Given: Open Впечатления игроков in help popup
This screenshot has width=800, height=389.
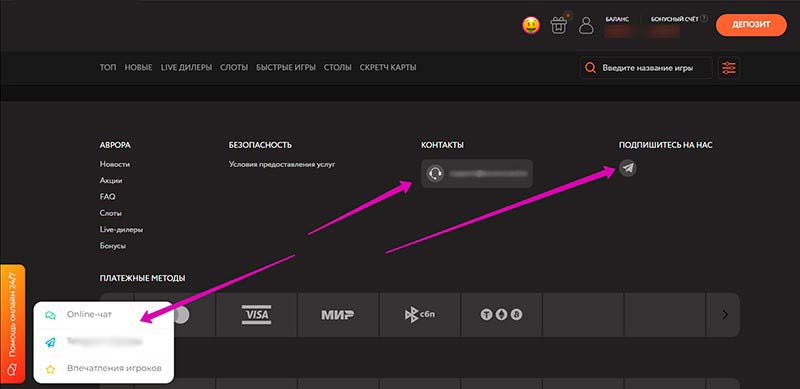Looking at the screenshot, I should (114, 368).
